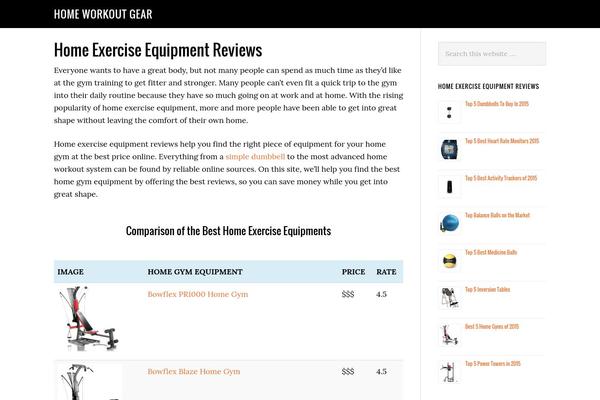
Task: Click the activity tracker thumbnail
Action: point(449,186)
